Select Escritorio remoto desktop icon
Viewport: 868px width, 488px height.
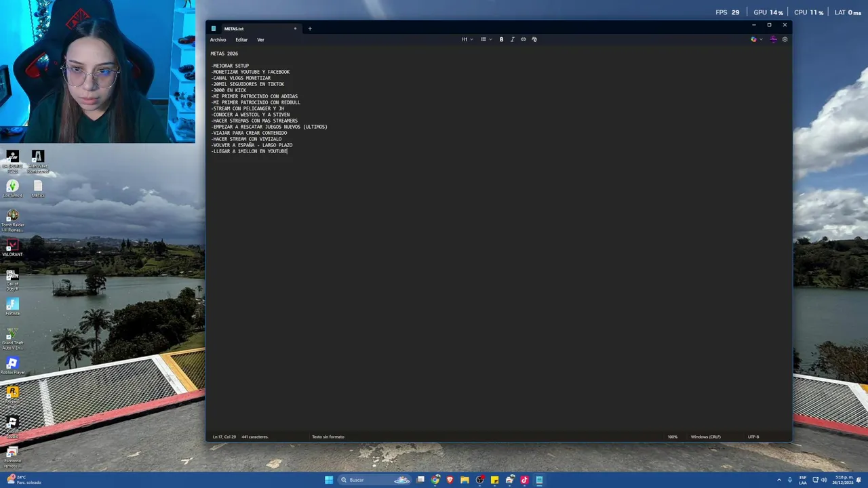[x=12, y=457]
